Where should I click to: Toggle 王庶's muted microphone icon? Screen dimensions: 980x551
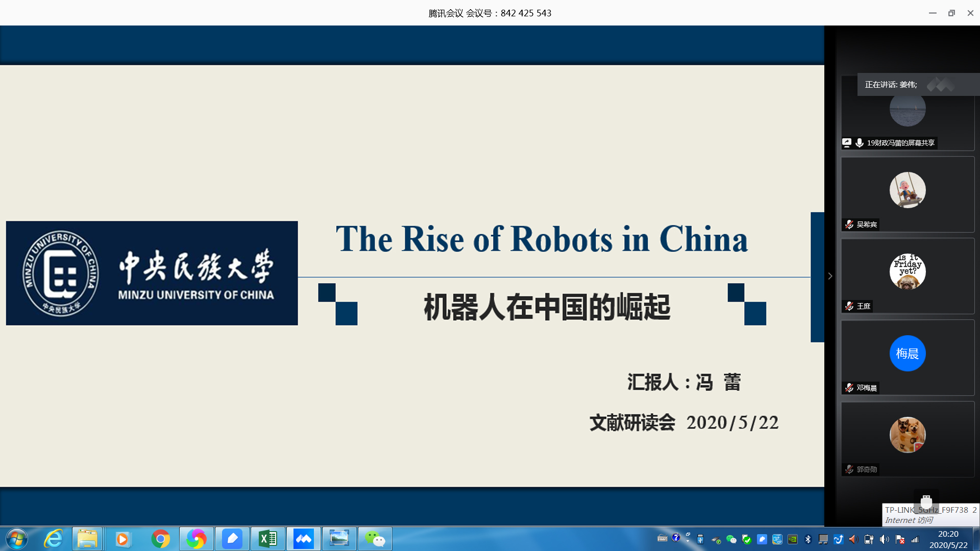(849, 306)
